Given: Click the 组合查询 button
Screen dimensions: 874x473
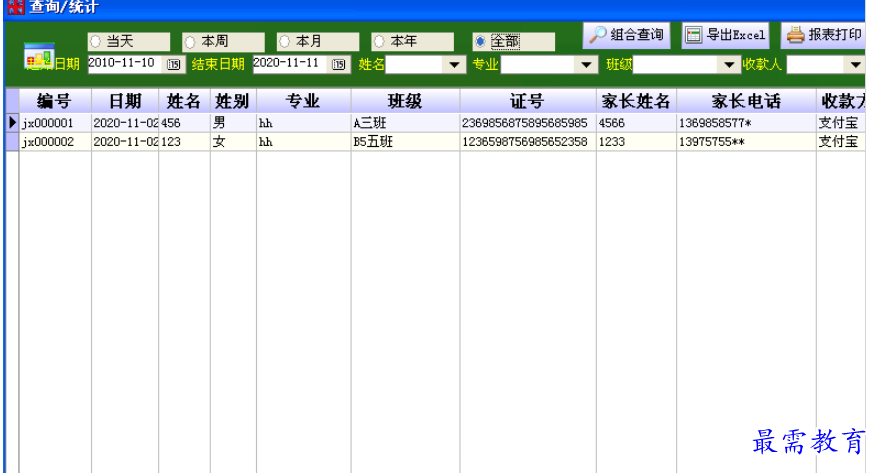Looking at the screenshot, I should click(x=627, y=35).
